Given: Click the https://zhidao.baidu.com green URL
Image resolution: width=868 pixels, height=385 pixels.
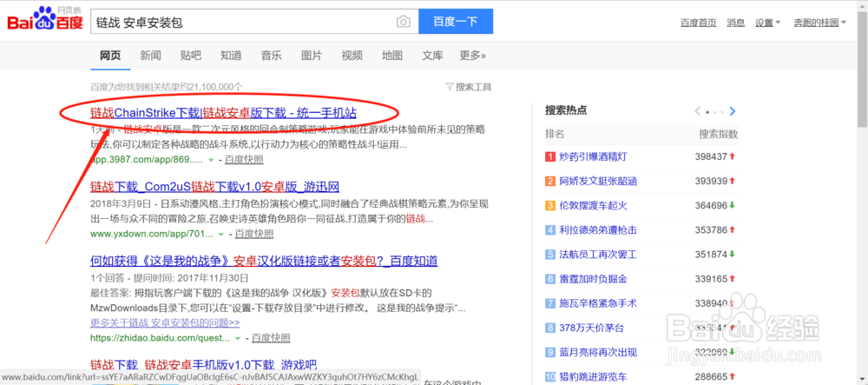Looking at the screenshot, I should coord(160,338).
